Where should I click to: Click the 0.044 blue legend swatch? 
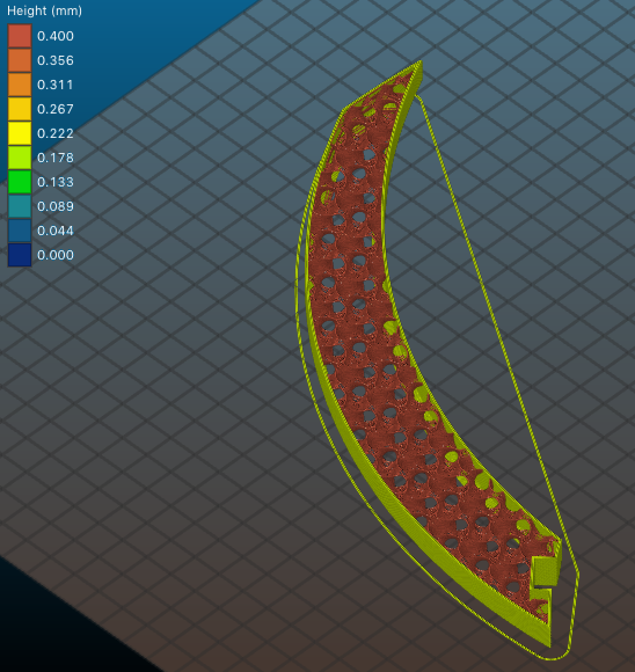coord(20,231)
